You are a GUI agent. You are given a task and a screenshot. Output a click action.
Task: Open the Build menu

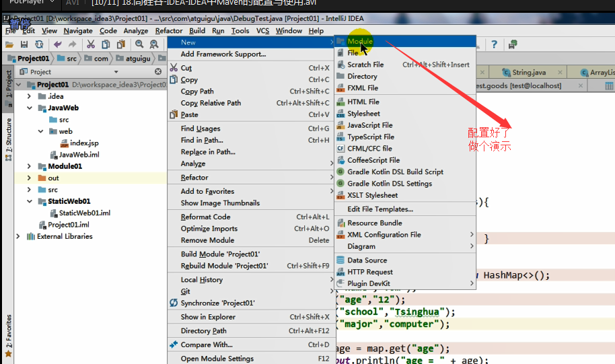pyautogui.click(x=197, y=30)
